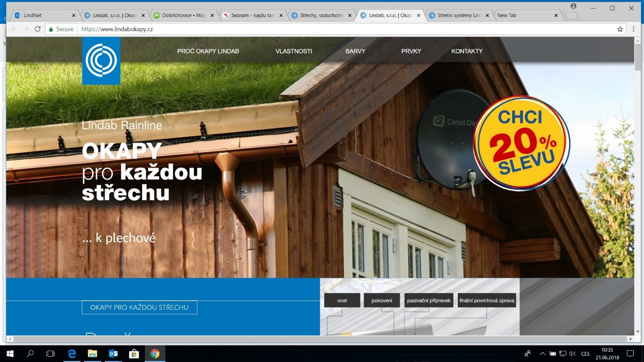Click the CHCI 20% SLEVU badge

(x=522, y=143)
